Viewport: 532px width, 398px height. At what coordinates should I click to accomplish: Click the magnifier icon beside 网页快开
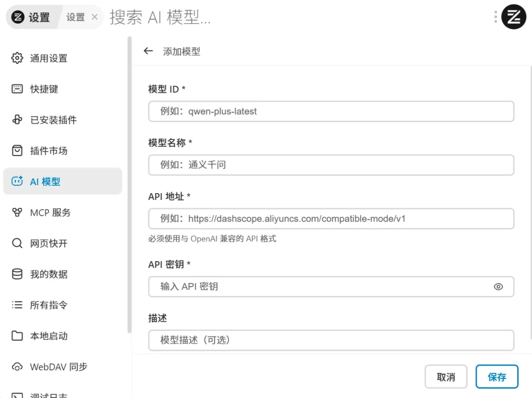[x=17, y=243]
